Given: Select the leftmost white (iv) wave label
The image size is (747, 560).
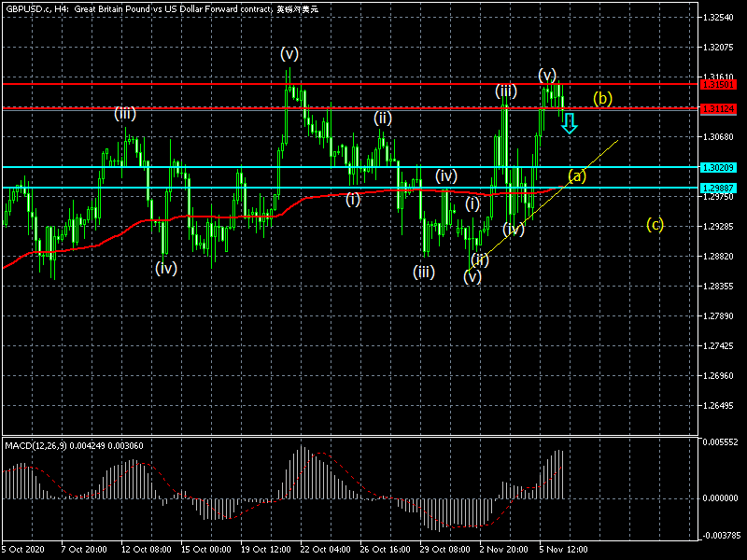Looking at the screenshot, I should point(166,268).
